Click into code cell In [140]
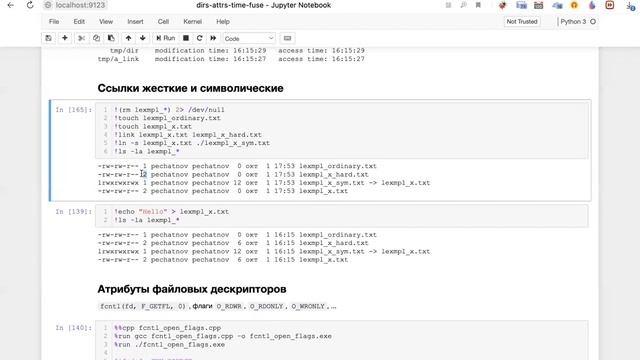 coord(342,340)
